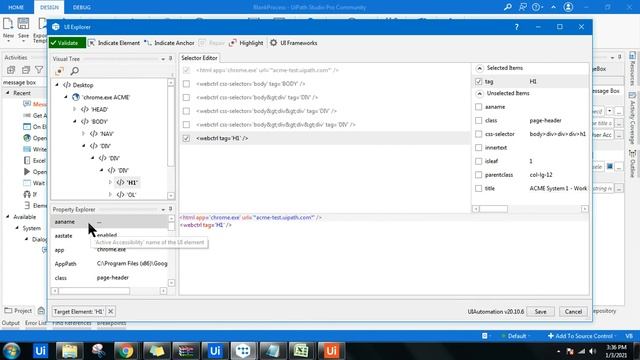Click the Visual Tree search magnifier icon
This screenshot has width=640, height=360.
tap(75, 71)
